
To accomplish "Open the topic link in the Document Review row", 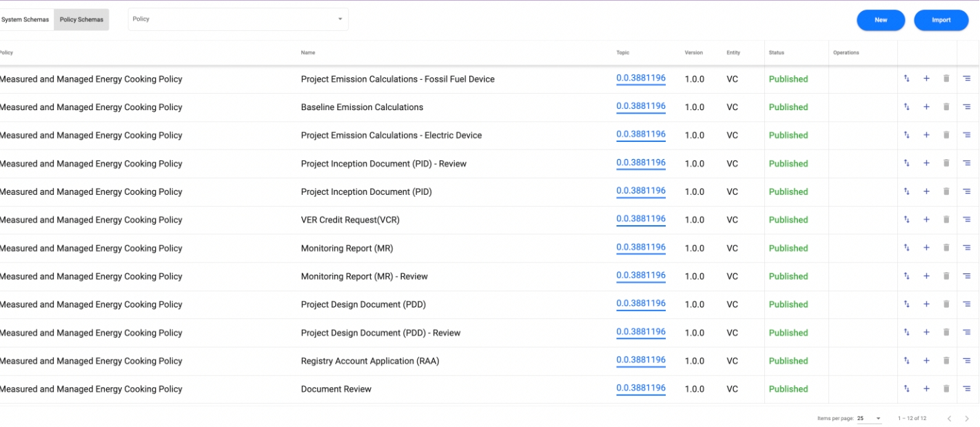I will click(641, 388).
